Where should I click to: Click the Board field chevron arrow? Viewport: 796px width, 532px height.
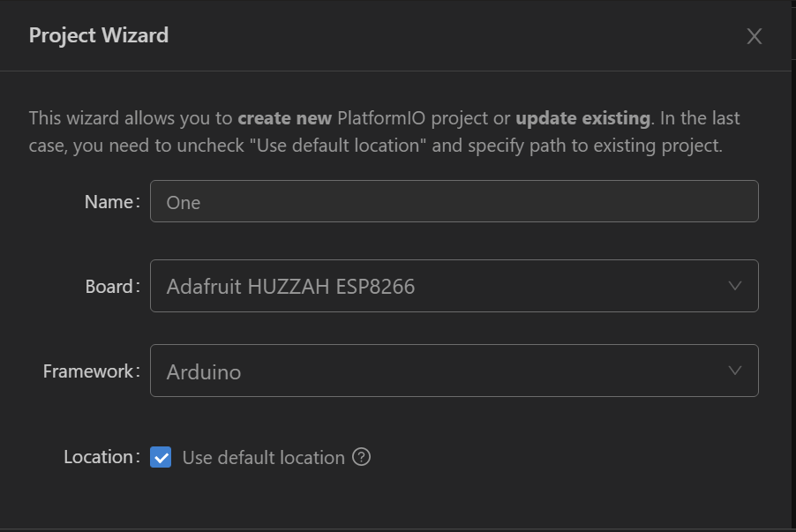(734, 286)
